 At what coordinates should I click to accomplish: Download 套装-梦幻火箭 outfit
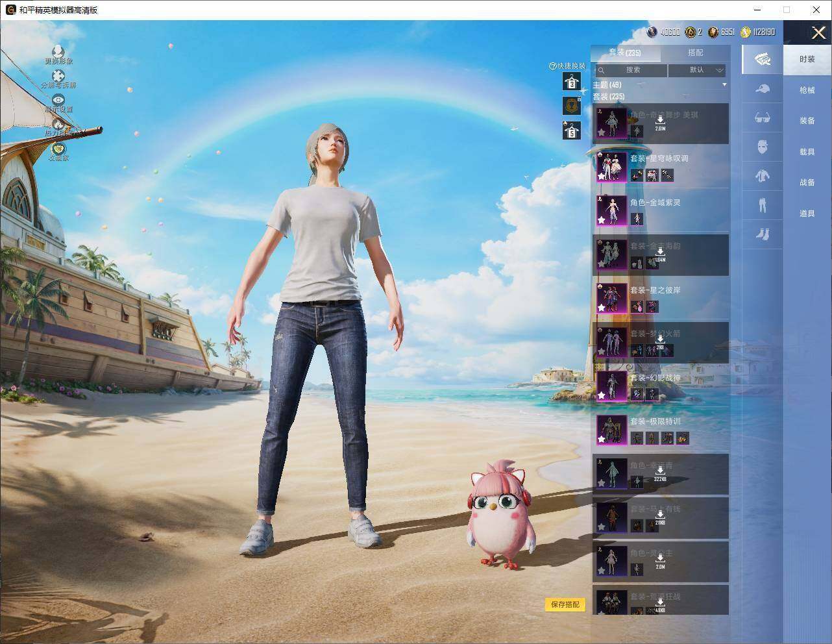tap(660, 342)
